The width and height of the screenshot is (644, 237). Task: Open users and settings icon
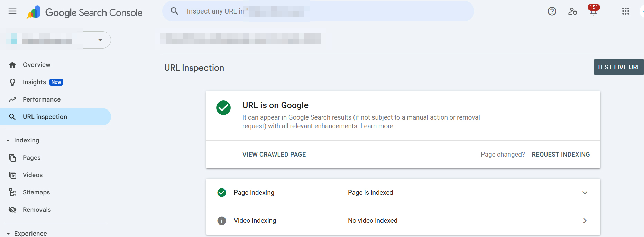click(x=572, y=11)
